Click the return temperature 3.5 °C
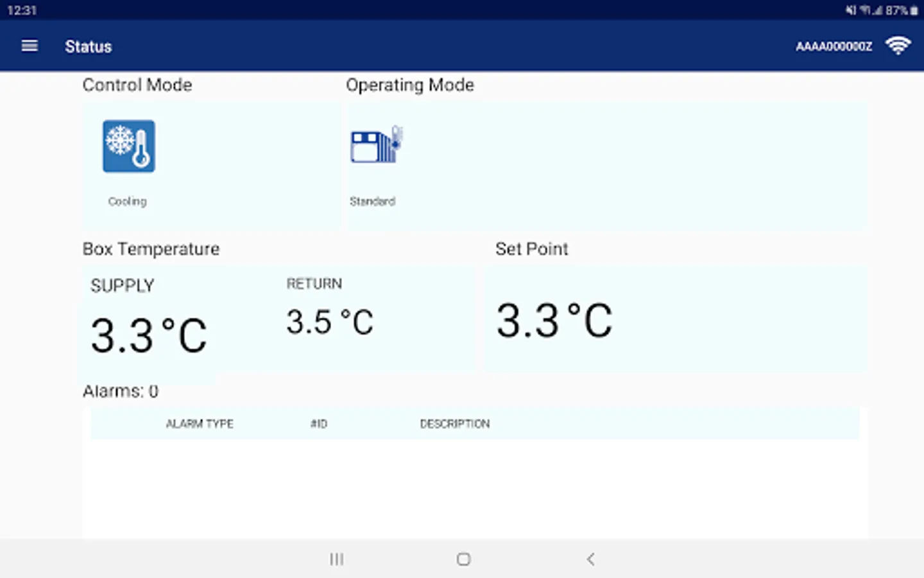 [330, 322]
